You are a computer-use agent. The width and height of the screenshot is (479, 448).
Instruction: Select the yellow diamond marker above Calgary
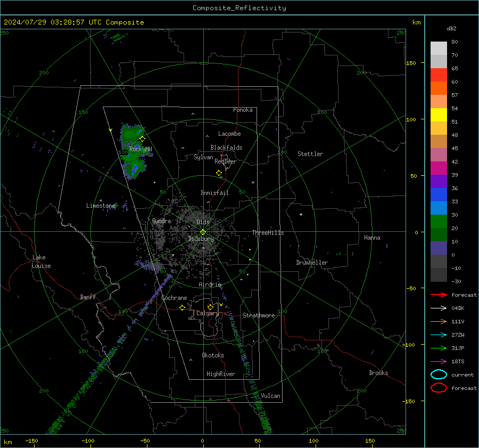point(210,307)
